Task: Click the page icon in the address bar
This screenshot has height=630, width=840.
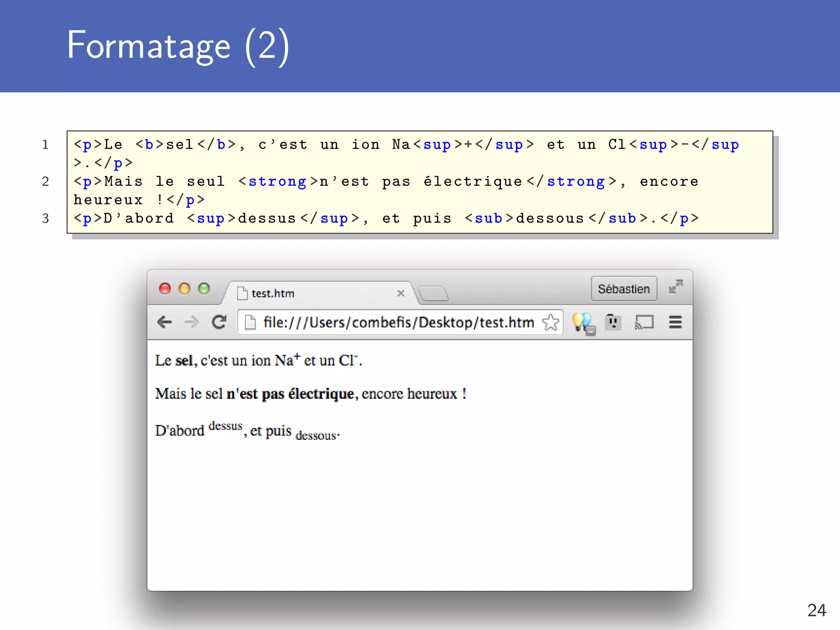Action: click(x=250, y=322)
